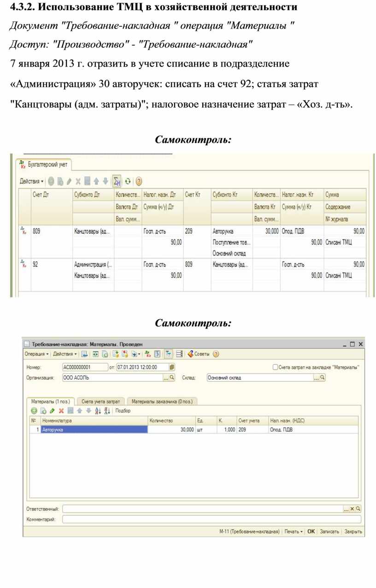Click the copy document toolbar icon
376x588 pixels.
105,354
